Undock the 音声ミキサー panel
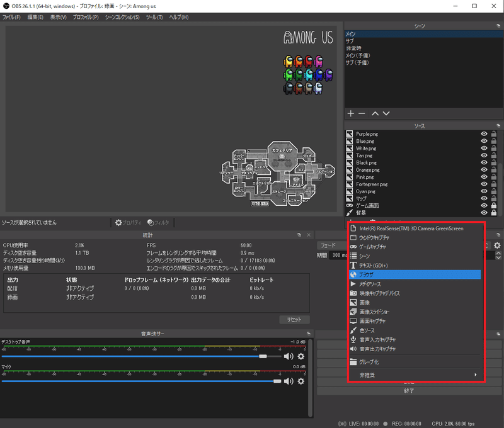This screenshot has width=504, height=428. click(309, 334)
